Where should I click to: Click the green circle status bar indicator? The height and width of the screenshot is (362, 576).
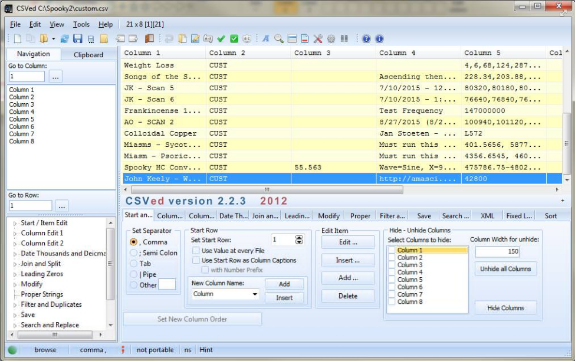point(12,350)
